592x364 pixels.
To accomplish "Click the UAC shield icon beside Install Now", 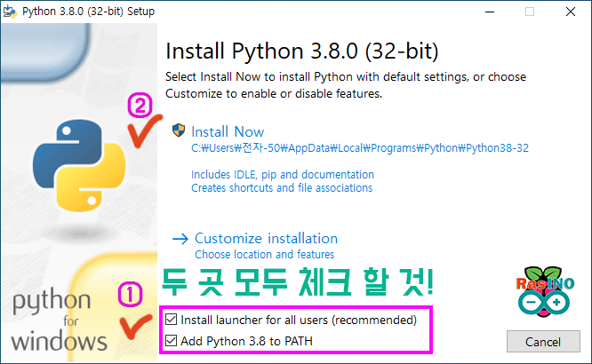I will click(179, 131).
